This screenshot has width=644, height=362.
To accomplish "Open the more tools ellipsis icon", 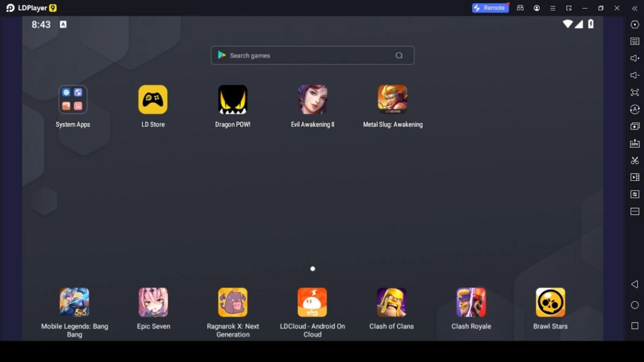I will pos(635,211).
